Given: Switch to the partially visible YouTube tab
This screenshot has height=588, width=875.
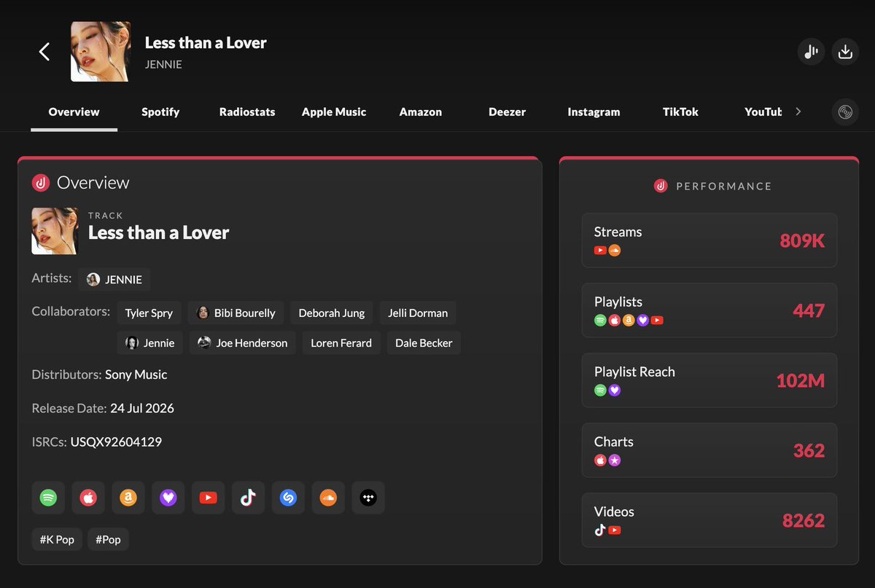Looking at the screenshot, I should click(x=763, y=111).
